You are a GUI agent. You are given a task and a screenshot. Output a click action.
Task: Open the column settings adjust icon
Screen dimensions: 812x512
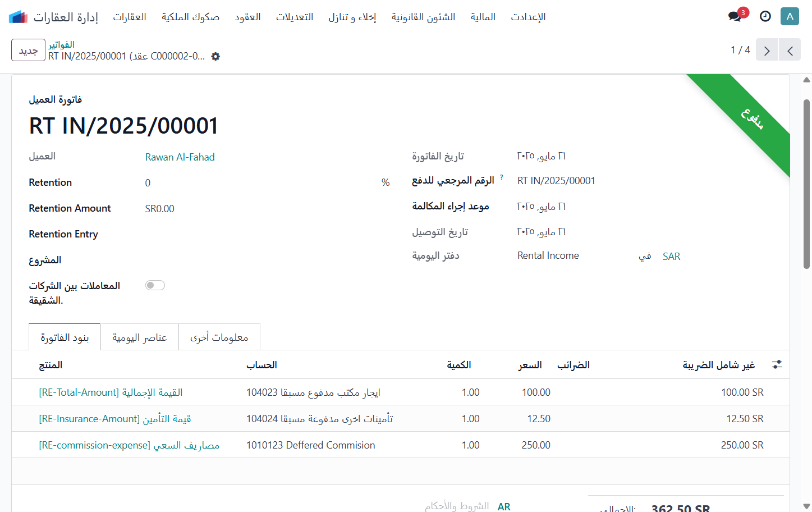click(x=777, y=365)
